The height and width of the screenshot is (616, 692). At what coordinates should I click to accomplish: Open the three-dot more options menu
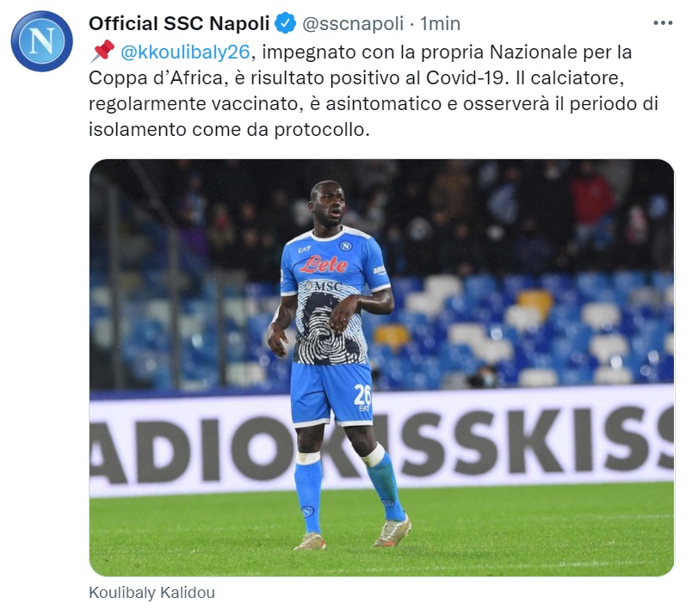663,23
